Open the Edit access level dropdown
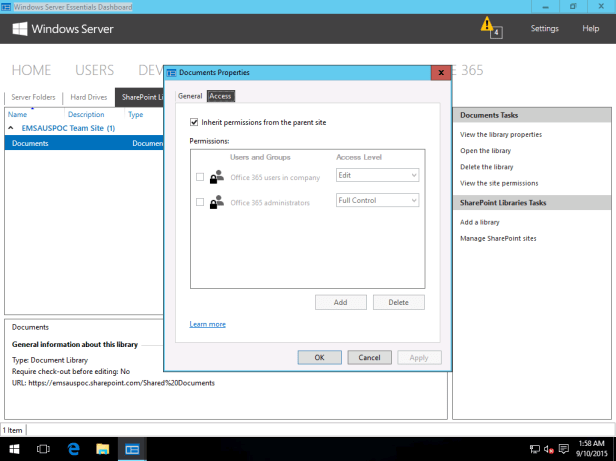616x461 pixels. click(x=377, y=176)
